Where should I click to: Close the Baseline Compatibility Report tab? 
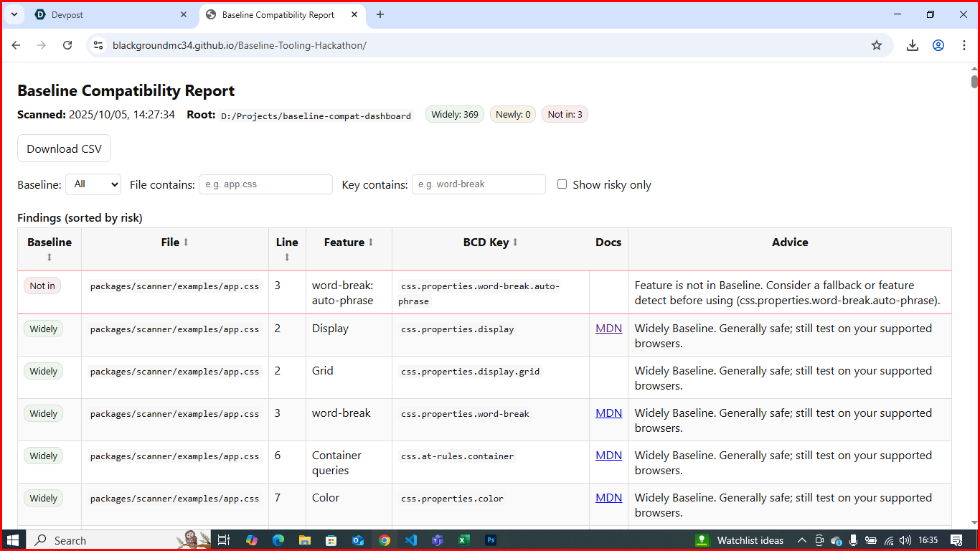(353, 14)
